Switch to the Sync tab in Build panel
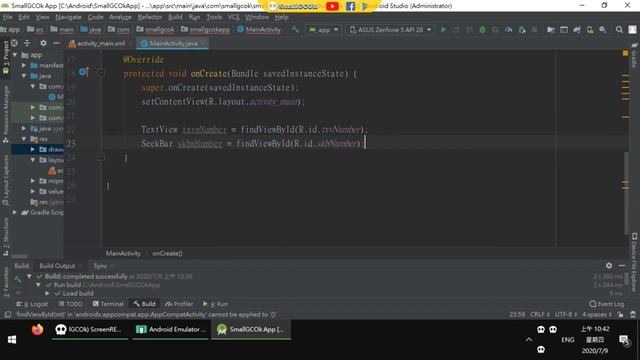The width and height of the screenshot is (640, 360). pyautogui.click(x=100, y=266)
